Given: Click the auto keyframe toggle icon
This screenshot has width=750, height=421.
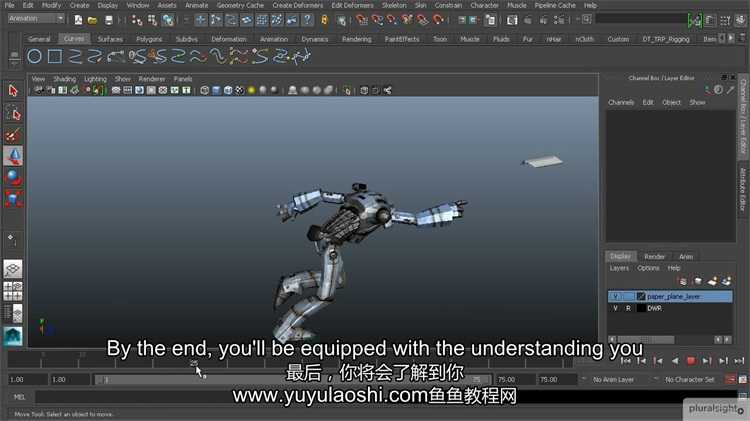Looking at the screenshot, I should (x=730, y=379).
